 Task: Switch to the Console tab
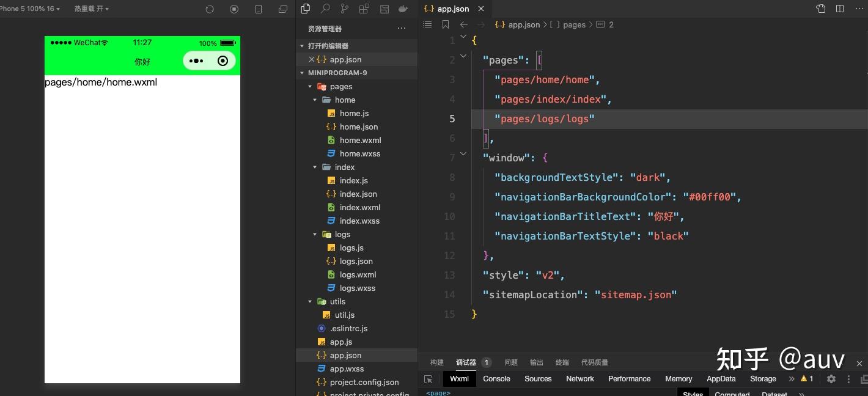point(496,379)
